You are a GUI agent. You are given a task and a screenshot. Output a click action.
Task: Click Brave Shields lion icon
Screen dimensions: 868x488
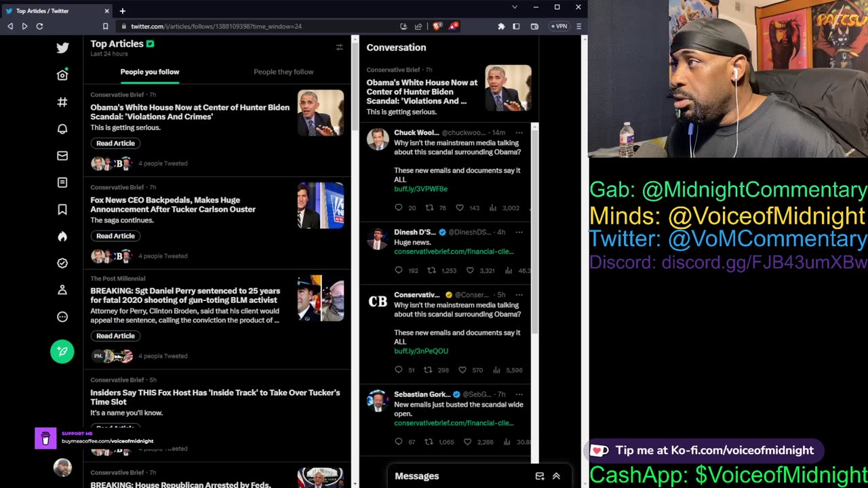437,26
